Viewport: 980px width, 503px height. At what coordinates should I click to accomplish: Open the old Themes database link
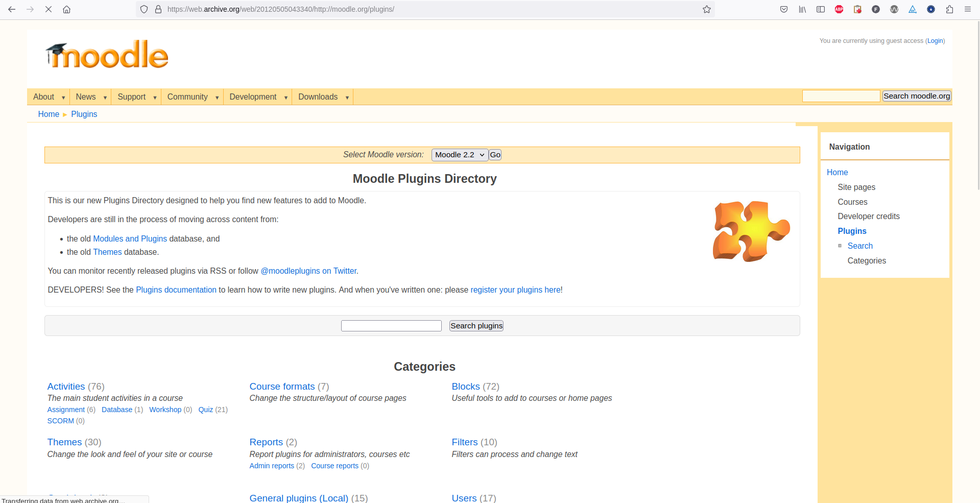pos(107,252)
